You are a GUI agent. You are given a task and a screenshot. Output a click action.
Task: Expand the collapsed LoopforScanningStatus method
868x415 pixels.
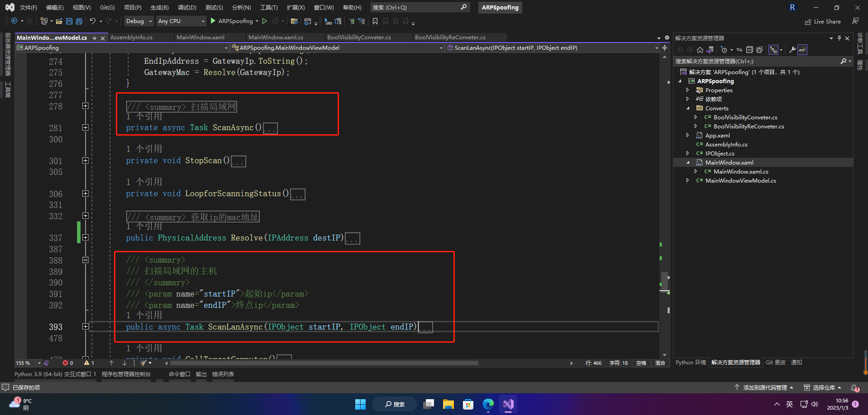[x=85, y=193]
